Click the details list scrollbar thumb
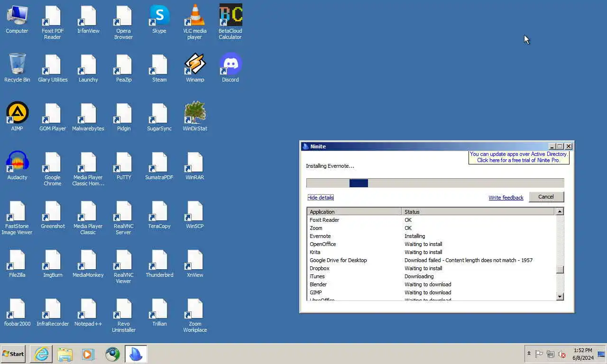The width and height of the screenshot is (607, 364). point(560,270)
